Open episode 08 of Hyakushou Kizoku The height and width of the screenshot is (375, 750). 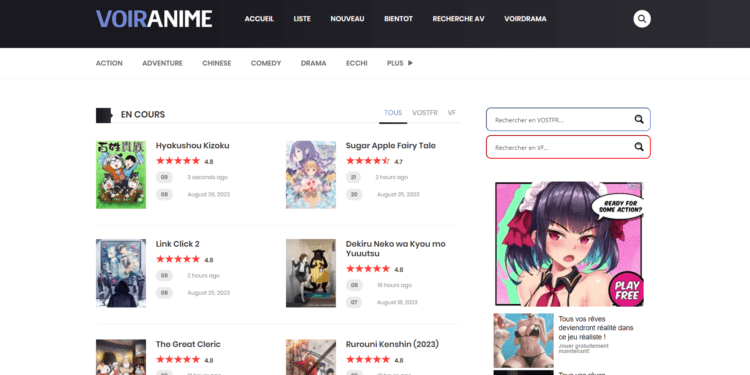coord(164,195)
